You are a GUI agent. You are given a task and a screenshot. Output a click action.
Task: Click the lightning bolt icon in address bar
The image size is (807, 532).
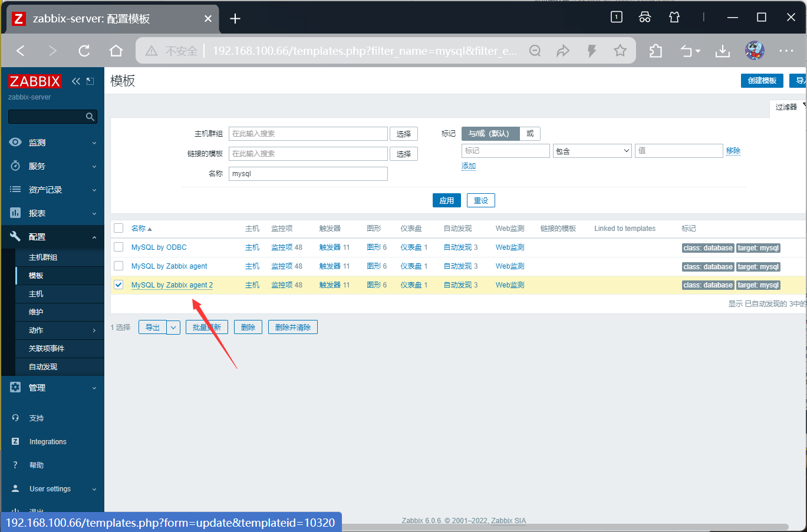(592, 51)
